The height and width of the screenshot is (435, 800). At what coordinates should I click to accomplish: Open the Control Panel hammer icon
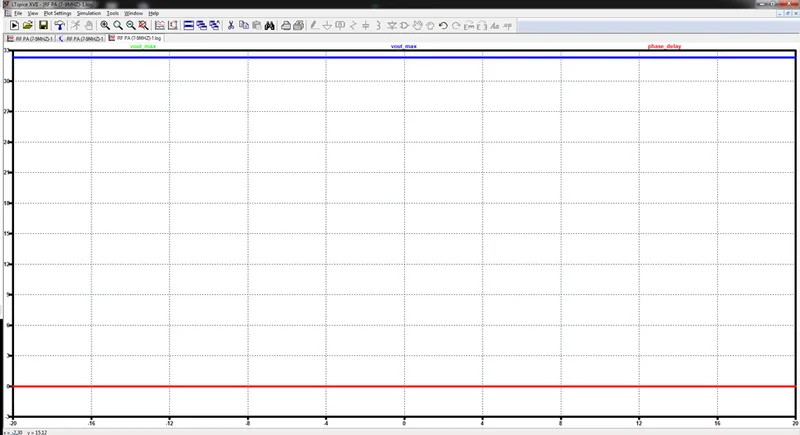(60, 25)
